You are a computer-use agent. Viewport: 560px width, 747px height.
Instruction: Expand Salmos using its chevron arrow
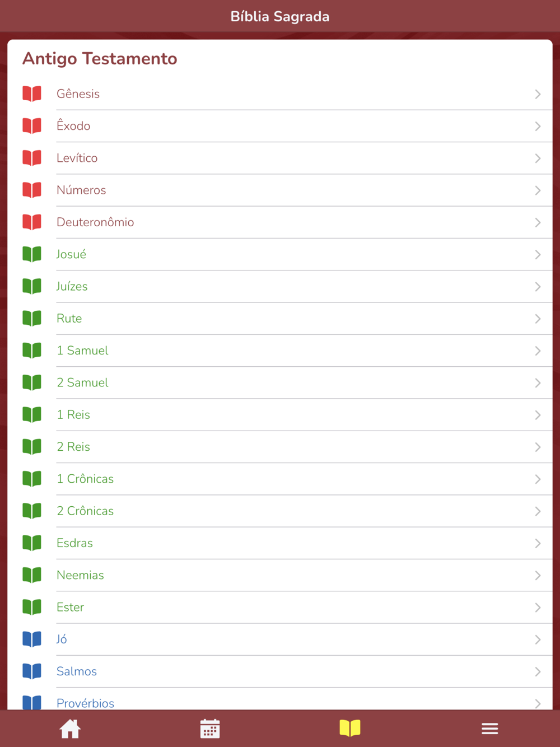[x=538, y=671]
